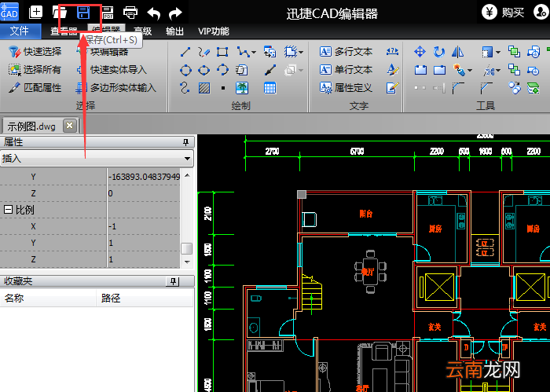Click 快速选择 quick select

pos(35,52)
